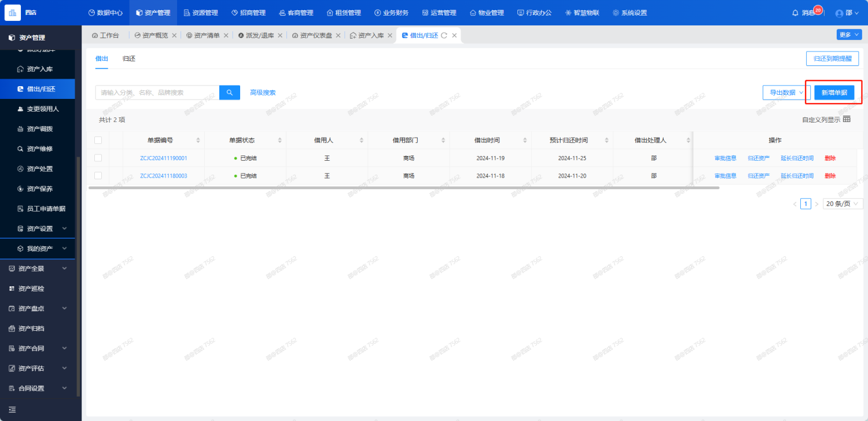868x421 pixels.
Task: Open the 导出数据 dropdown
Action: 786,93
